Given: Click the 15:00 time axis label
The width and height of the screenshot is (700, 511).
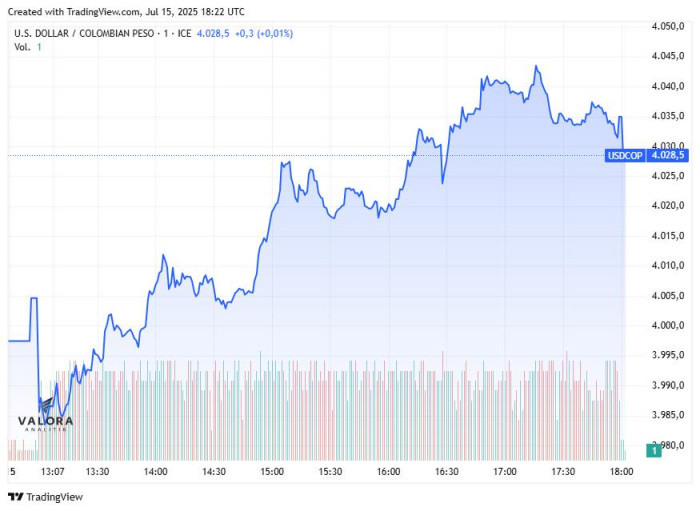Looking at the screenshot, I should pos(272,471).
